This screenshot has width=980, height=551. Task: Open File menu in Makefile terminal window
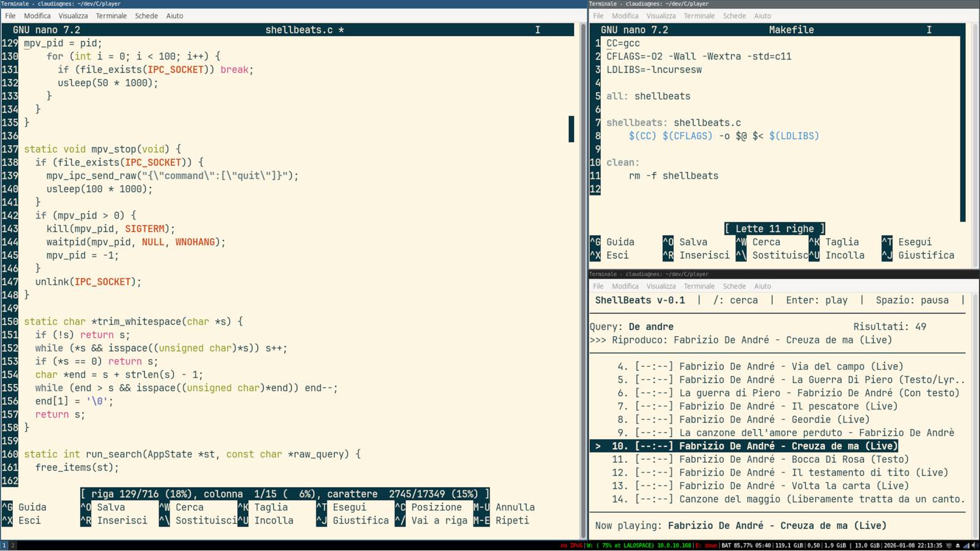tap(598, 16)
